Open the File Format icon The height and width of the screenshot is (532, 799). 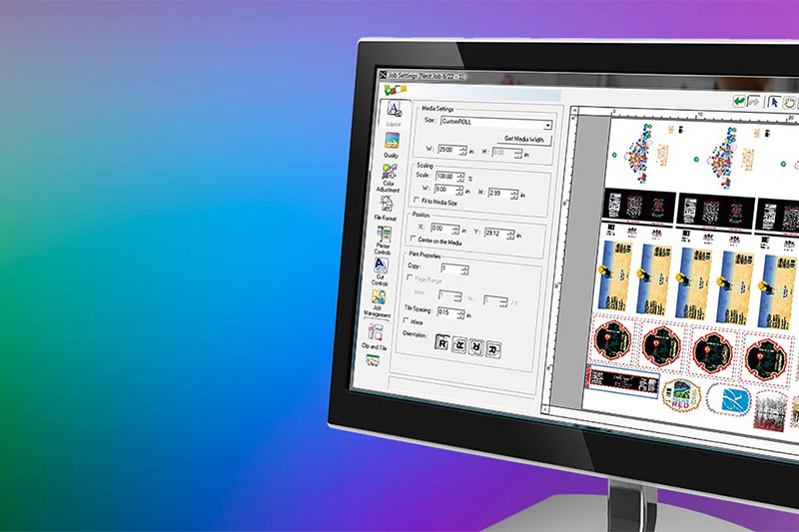pos(386,205)
